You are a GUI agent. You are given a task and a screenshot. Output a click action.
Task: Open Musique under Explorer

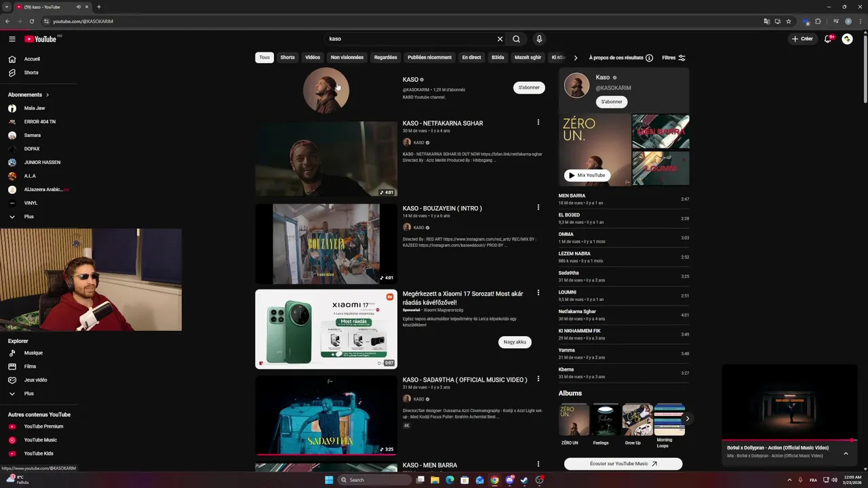(x=39, y=353)
